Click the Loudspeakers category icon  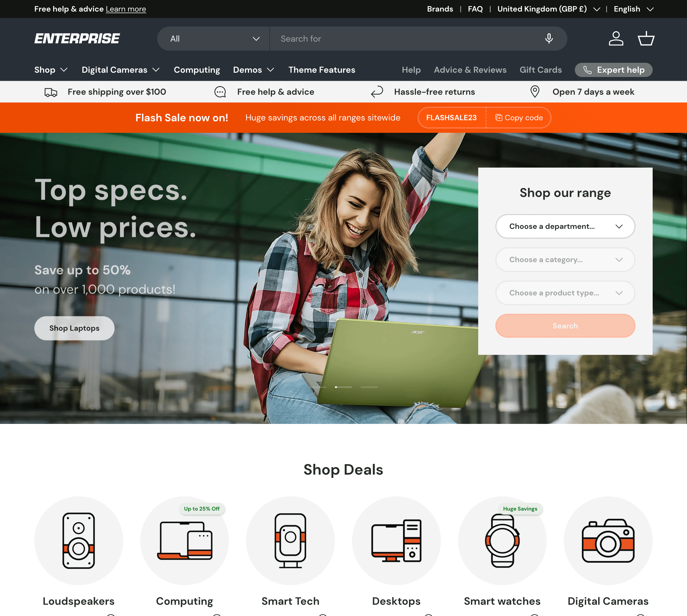click(x=79, y=541)
